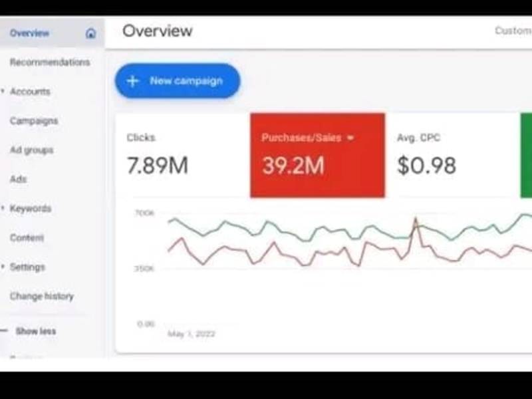532x399 pixels.
Task: Select the Clicks metric card
Action: point(184,156)
